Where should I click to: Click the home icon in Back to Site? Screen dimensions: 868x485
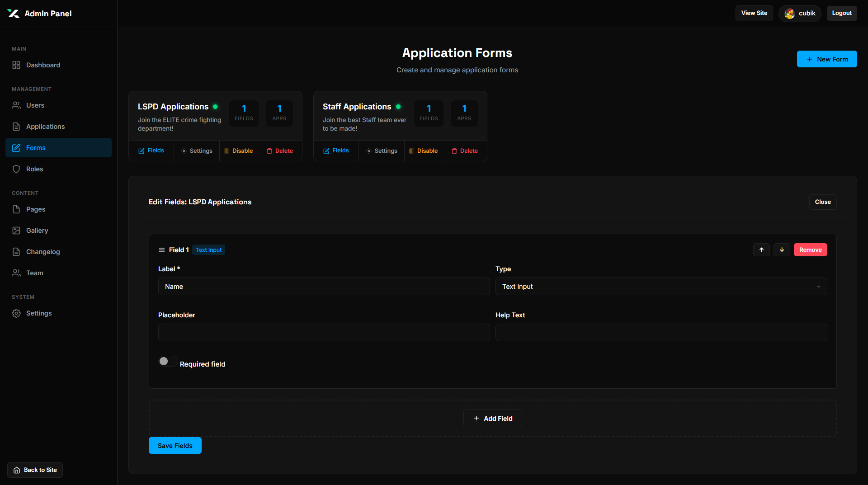click(x=17, y=470)
